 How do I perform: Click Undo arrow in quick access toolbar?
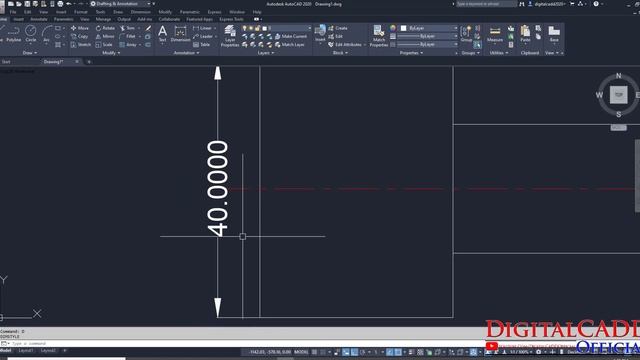click(69, 4)
